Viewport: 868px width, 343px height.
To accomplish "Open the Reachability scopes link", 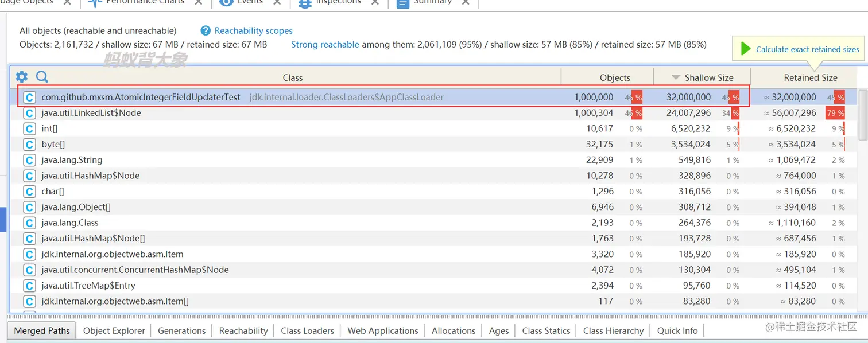I will pos(253,30).
